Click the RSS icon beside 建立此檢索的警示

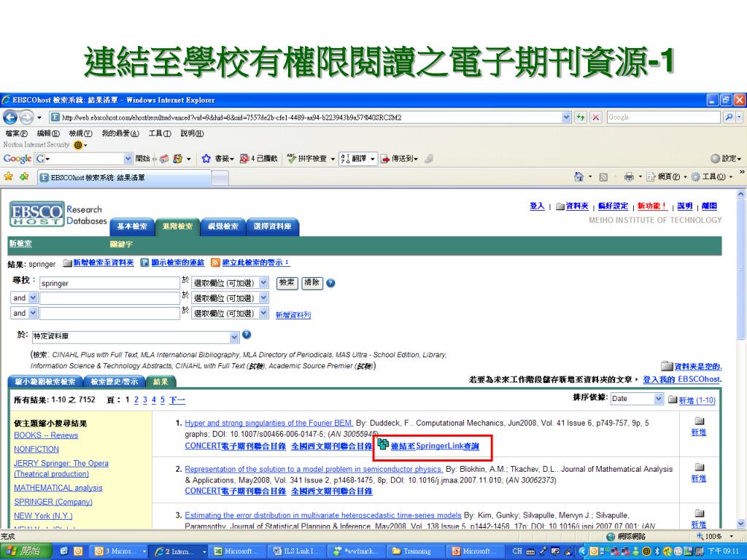coord(215,262)
